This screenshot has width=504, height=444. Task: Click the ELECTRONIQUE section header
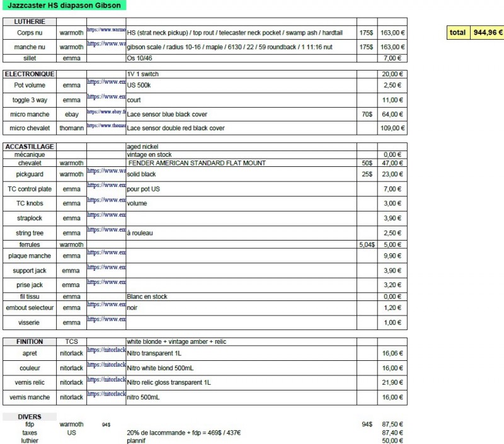pyautogui.click(x=28, y=74)
